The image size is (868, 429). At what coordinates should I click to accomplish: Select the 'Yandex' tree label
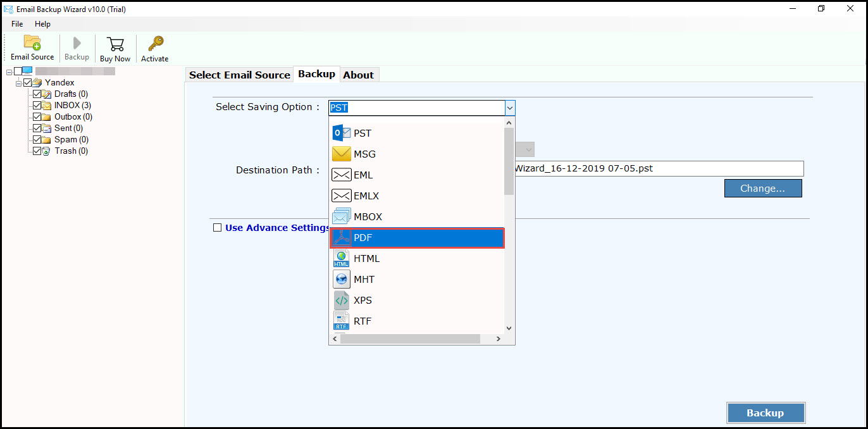59,82
